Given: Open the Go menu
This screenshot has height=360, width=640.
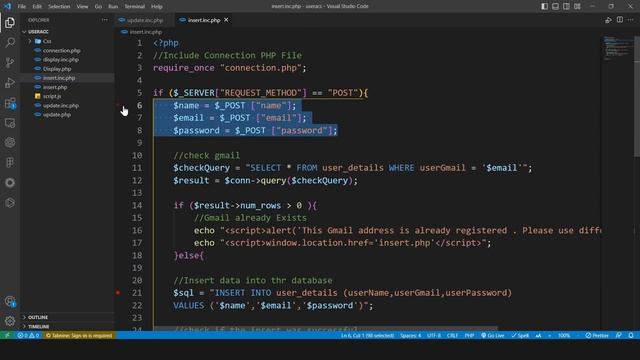Looking at the screenshot, I should click(98, 7).
